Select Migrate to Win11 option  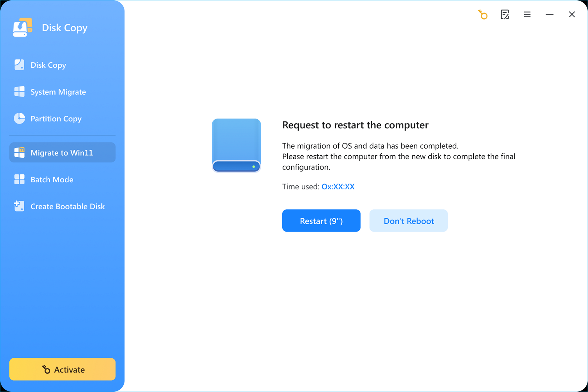point(62,153)
